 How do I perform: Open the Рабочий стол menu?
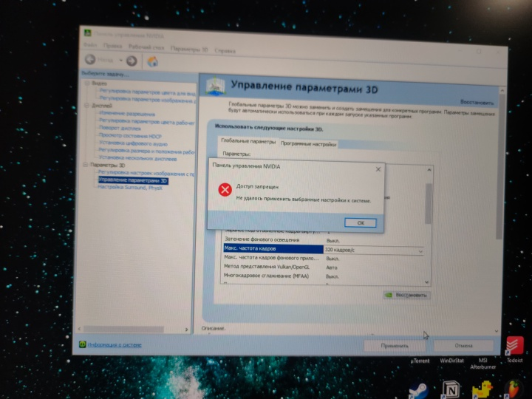146,47
